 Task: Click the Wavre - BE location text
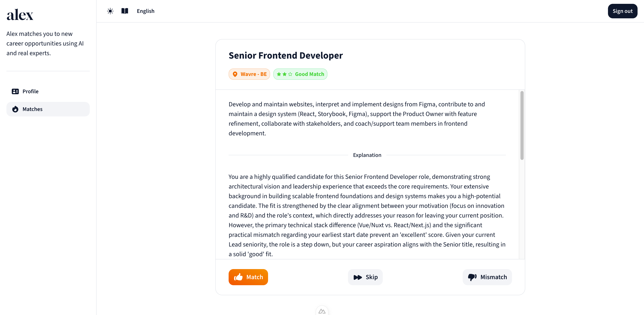[254, 74]
